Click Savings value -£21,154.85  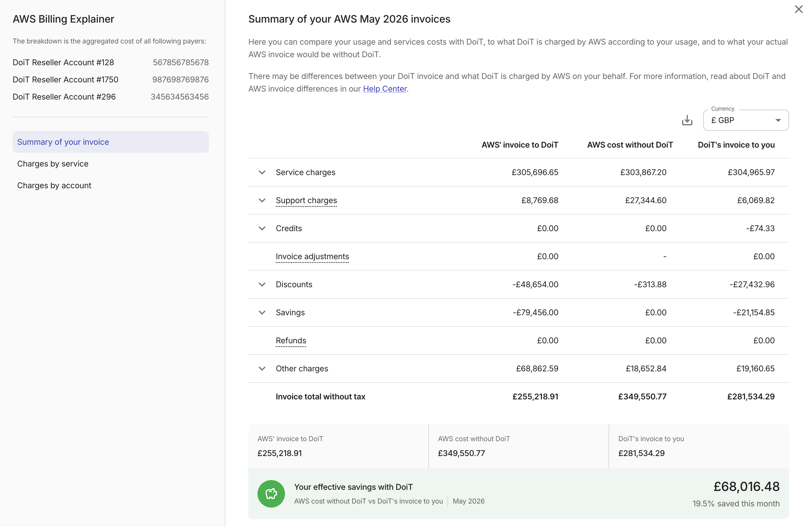(x=754, y=312)
